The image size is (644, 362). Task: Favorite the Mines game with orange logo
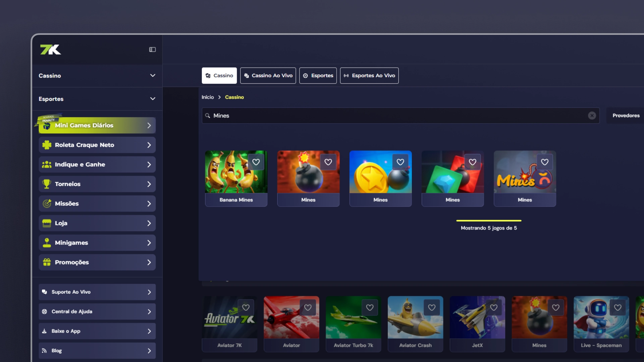[544, 162]
